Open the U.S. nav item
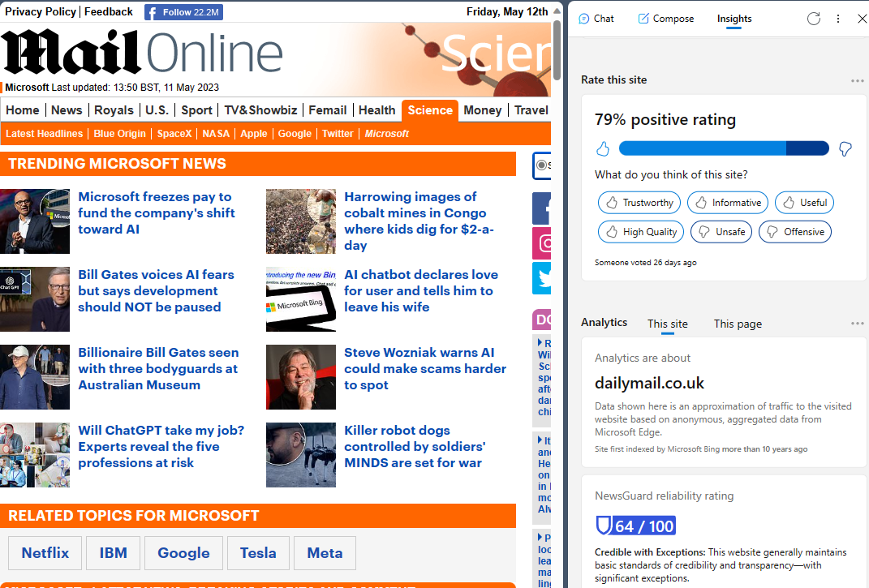 click(x=157, y=110)
